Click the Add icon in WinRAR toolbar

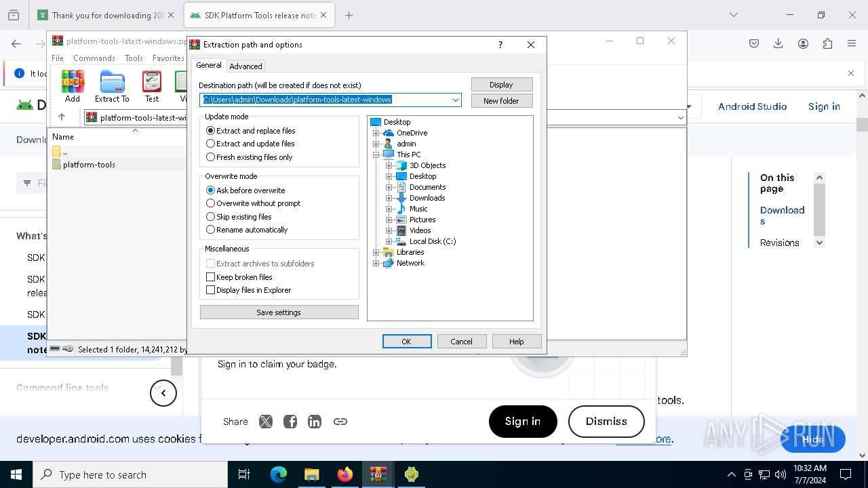tap(73, 86)
